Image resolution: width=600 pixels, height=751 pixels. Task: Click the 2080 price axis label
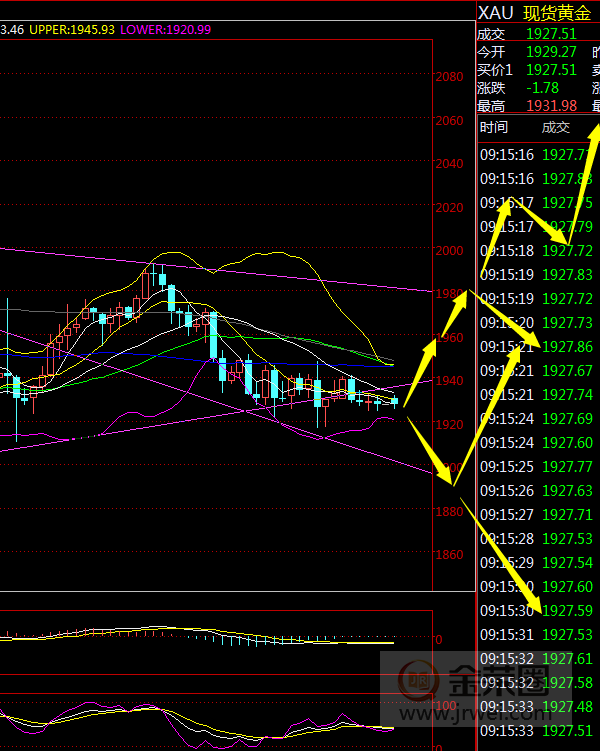[x=450, y=77]
